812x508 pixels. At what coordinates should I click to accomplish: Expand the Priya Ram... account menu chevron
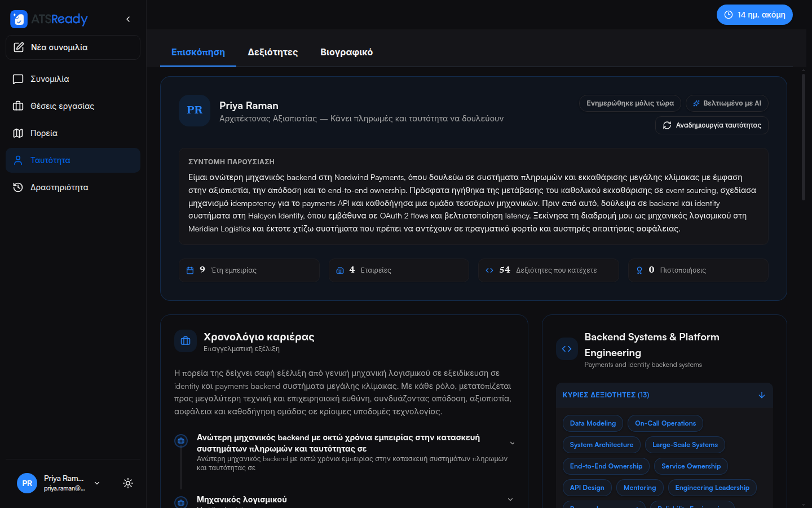pyautogui.click(x=97, y=483)
